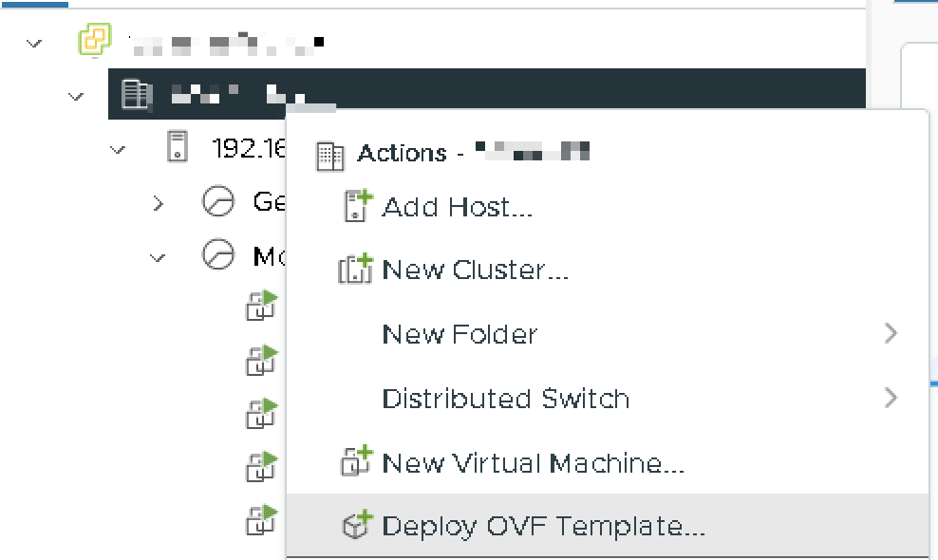Click the Deploy OVF Template icon
Screen dimensions: 938x560
click(x=356, y=526)
